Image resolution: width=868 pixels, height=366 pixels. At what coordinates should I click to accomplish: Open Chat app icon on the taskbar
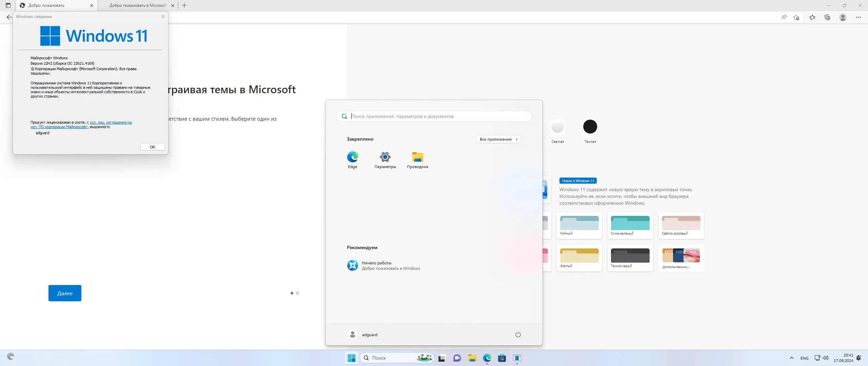[x=457, y=358]
